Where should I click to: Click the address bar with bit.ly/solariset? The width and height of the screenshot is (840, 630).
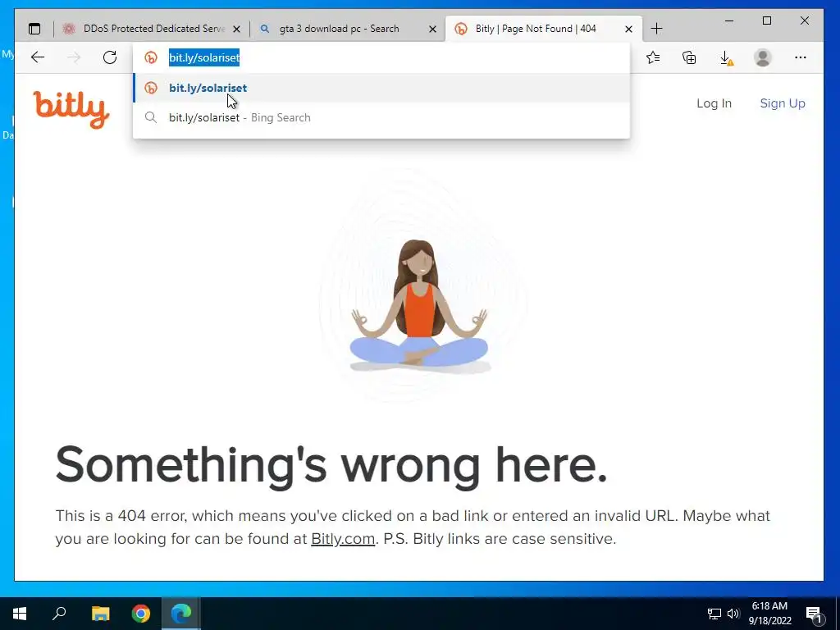pos(381,57)
